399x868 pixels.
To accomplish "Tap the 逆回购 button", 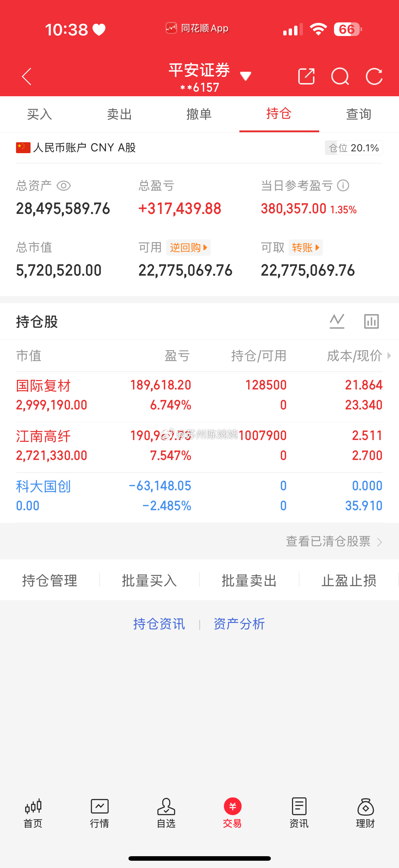I will pyautogui.click(x=188, y=248).
